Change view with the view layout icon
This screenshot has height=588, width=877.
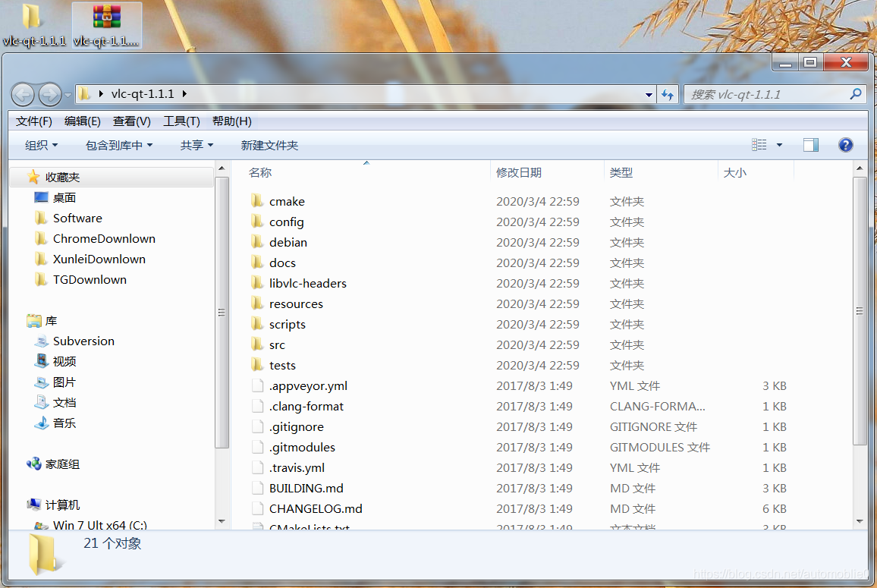(x=759, y=145)
